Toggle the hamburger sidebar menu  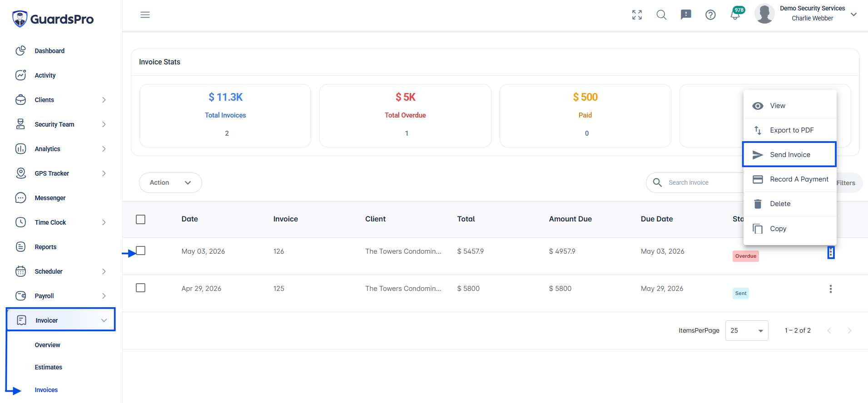point(145,15)
